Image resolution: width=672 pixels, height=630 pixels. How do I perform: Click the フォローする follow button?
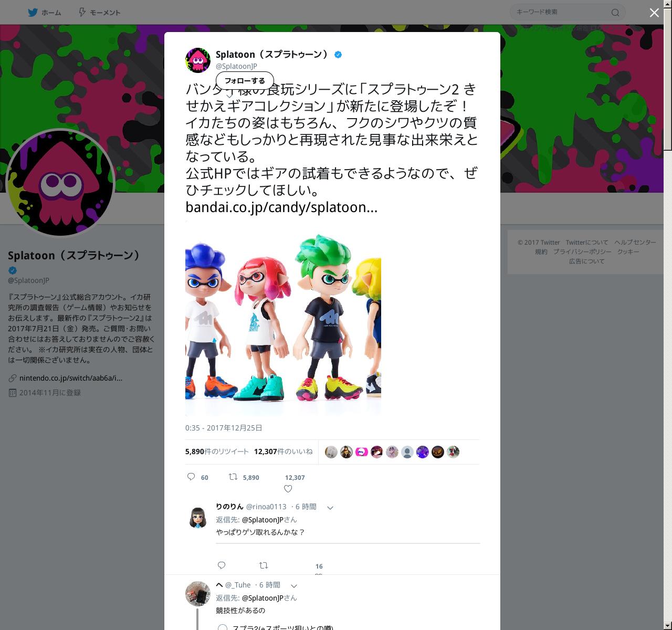(x=245, y=81)
